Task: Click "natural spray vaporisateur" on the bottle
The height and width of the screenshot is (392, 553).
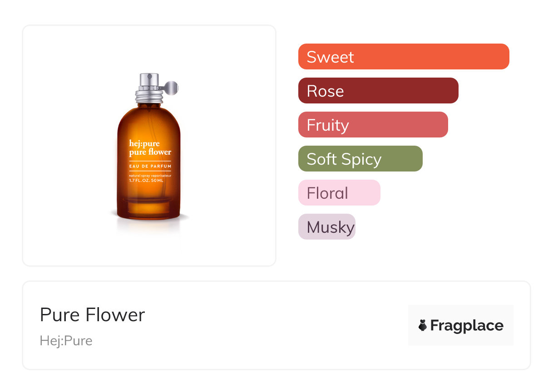Action: pyautogui.click(x=150, y=176)
